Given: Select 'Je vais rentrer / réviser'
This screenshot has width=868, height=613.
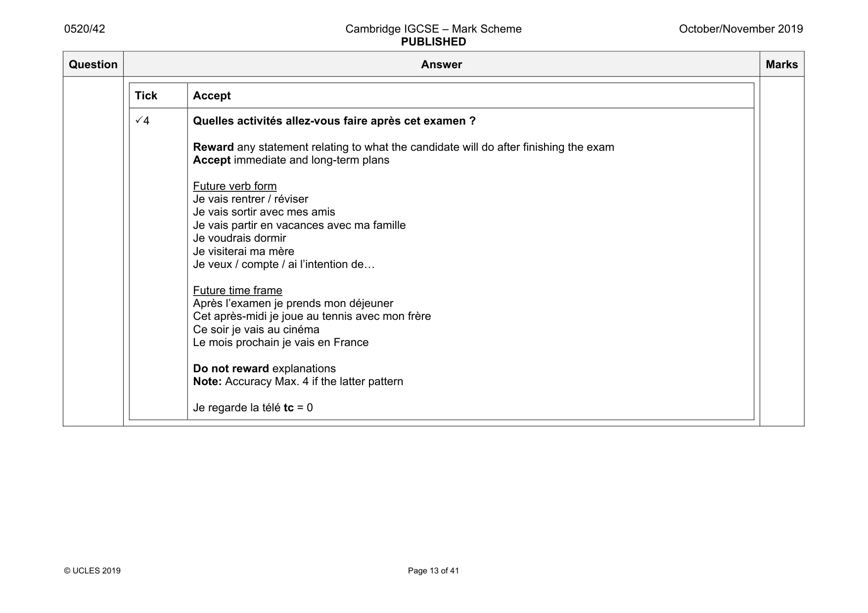Looking at the screenshot, I should coord(250,199).
